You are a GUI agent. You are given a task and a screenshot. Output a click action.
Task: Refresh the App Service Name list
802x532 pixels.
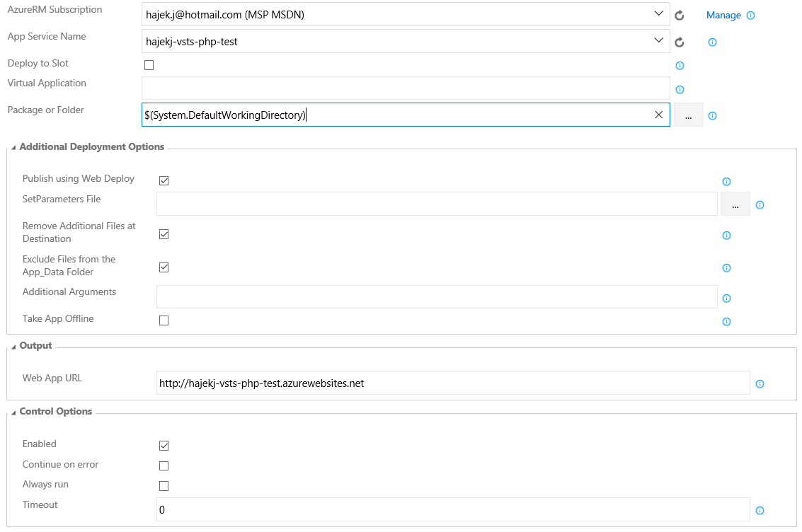[x=680, y=42]
